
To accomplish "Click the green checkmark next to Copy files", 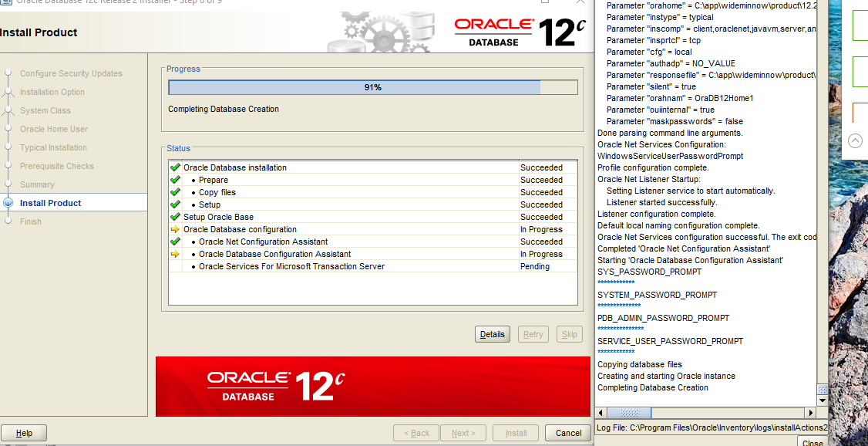I will tap(175, 192).
